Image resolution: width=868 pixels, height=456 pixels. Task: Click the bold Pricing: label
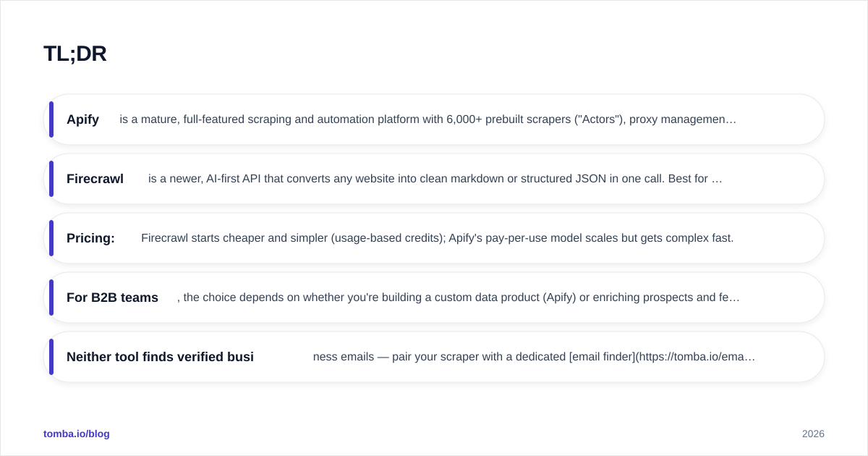(x=90, y=238)
